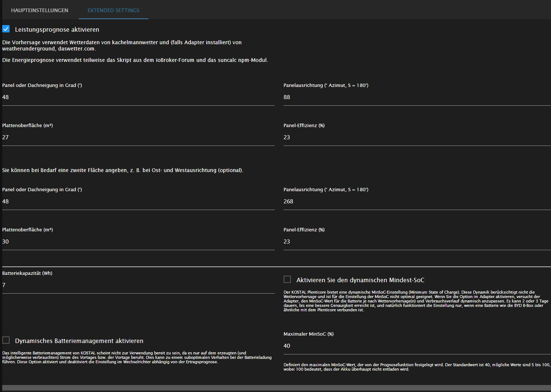This screenshot has width=551, height=392.
Task: Switch to the Haupteinstellungen tab
Action: 39,10
